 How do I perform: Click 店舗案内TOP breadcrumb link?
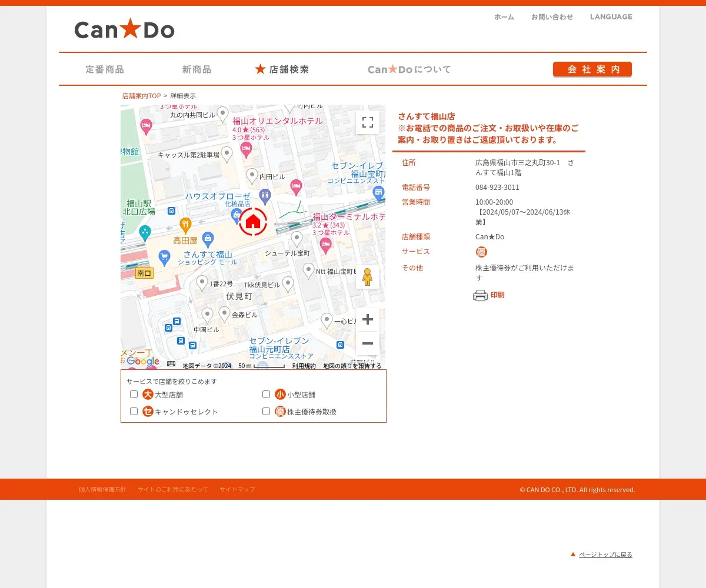click(141, 96)
